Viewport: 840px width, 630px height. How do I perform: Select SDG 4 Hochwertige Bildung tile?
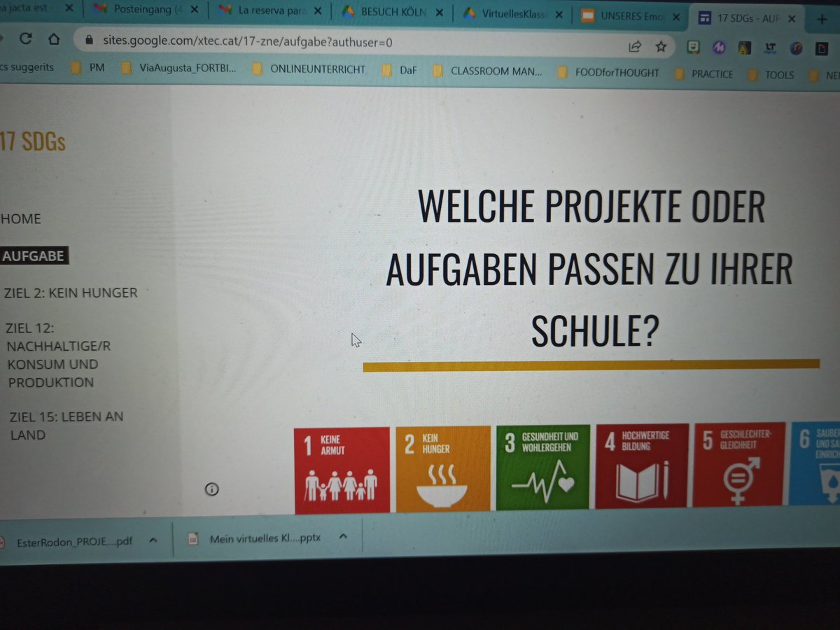pos(642,465)
